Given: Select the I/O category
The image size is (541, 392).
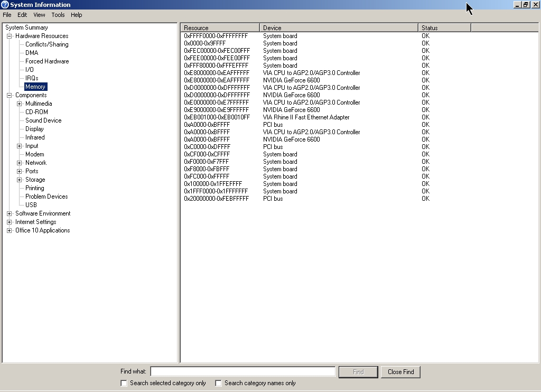Looking at the screenshot, I should point(30,70).
